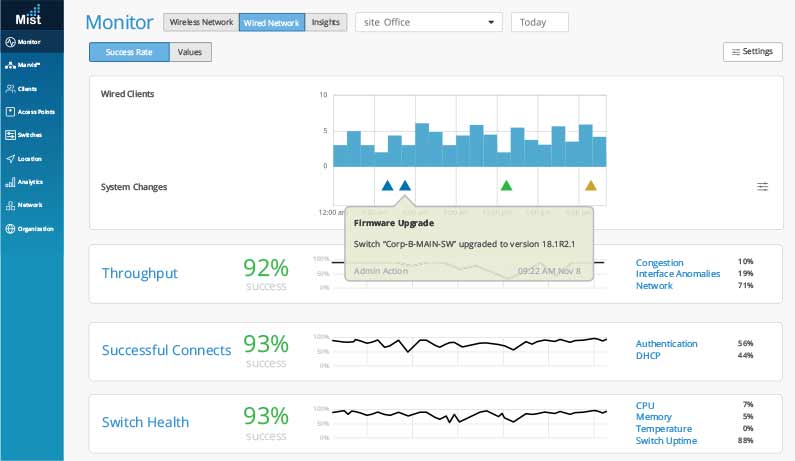Image resolution: width=795 pixels, height=461 pixels.
Task: Go to Clients in the sidebar
Action: 29,89
